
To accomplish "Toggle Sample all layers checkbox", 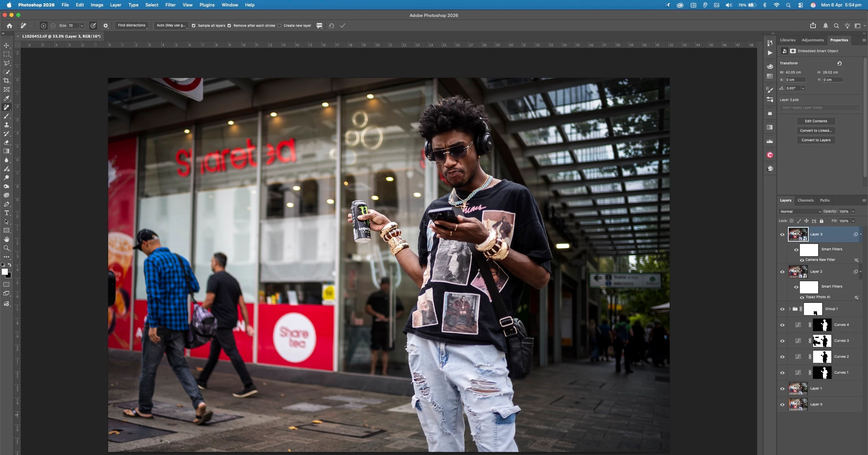I will click(x=194, y=25).
